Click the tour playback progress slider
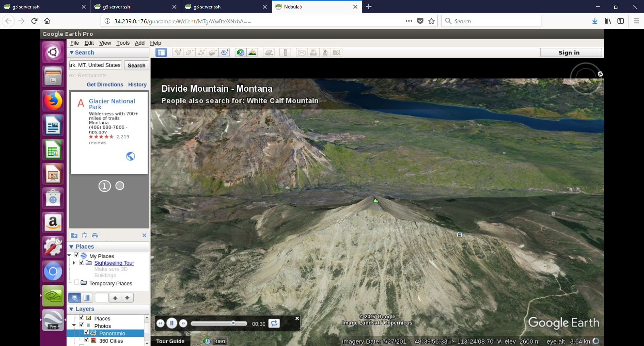Image resolution: width=644 pixels, height=346 pixels. (219, 323)
